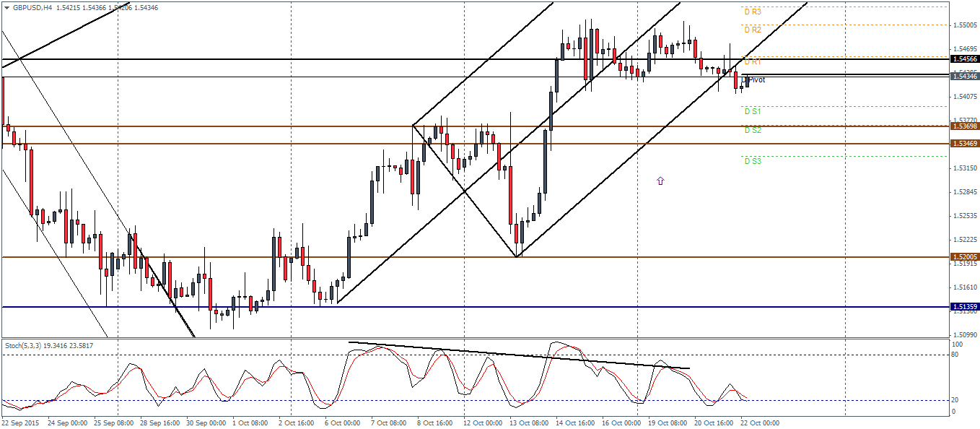Screen dimensions: 980x429
Task: Click the purple up arrow marker
Action: pos(660,181)
